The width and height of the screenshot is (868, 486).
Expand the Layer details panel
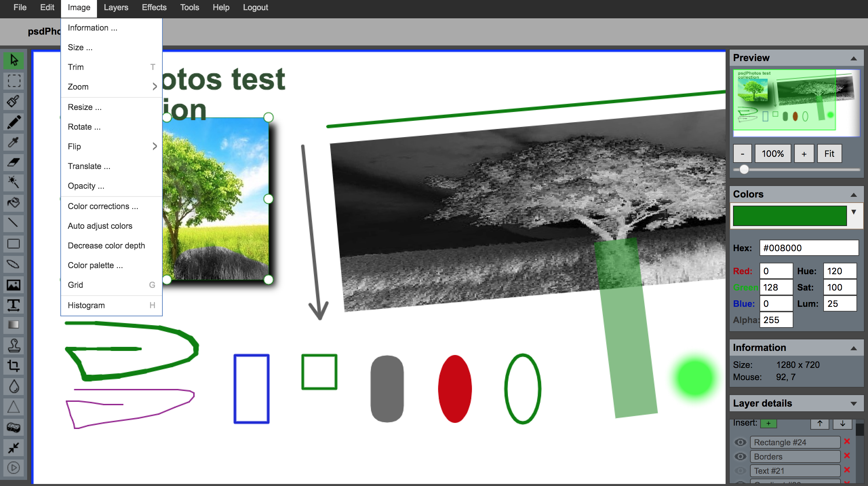click(853, 404)
